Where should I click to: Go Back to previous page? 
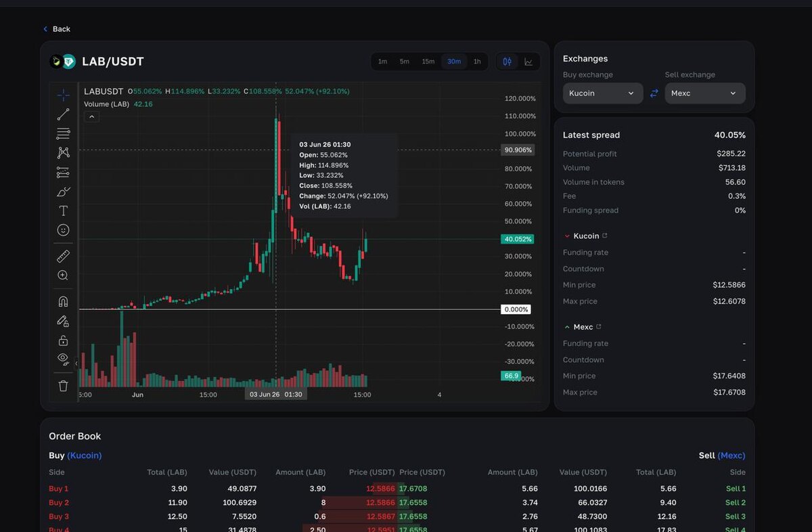pyautogui.click(x=57, y=29)
